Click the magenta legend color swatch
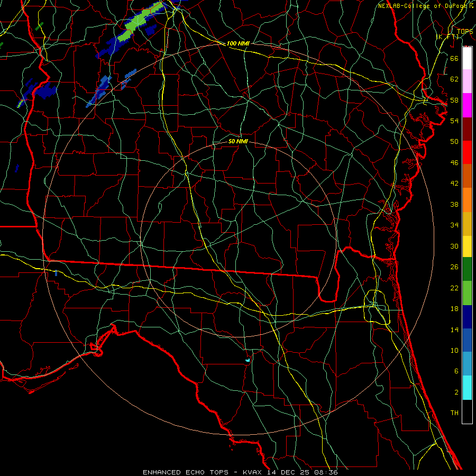 pyautogui.click(x=467, y=105)
